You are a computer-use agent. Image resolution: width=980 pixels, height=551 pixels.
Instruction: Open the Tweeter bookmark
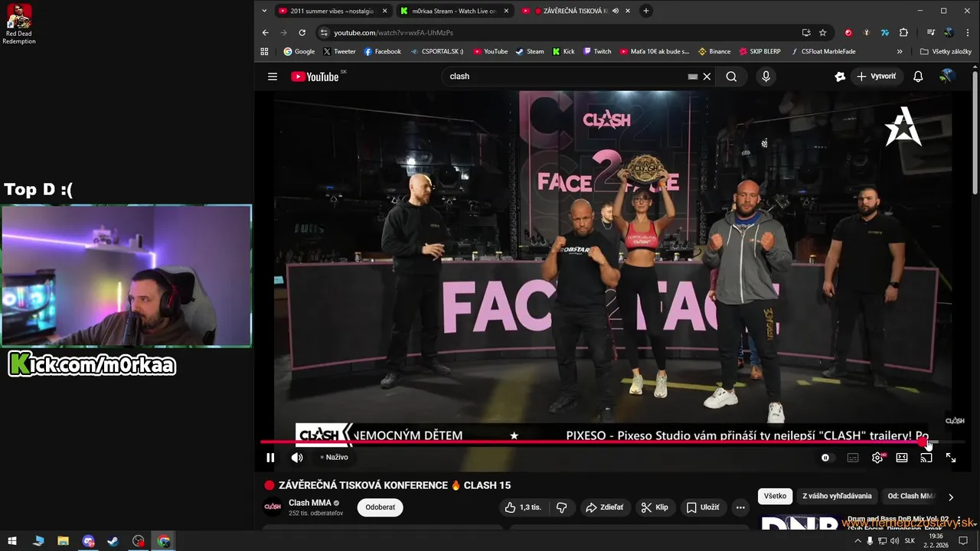[x=339, y=52]
